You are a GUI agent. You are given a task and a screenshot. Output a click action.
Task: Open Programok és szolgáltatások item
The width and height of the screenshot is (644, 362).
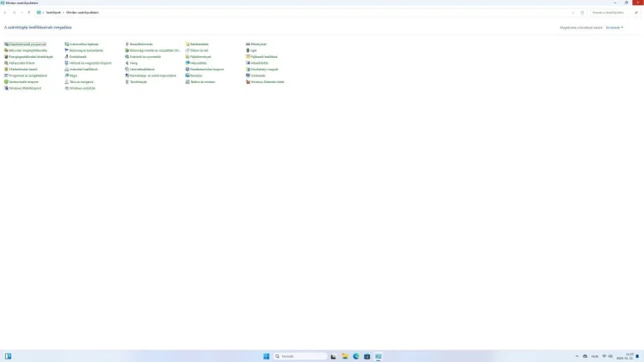(x=26, y=75)
